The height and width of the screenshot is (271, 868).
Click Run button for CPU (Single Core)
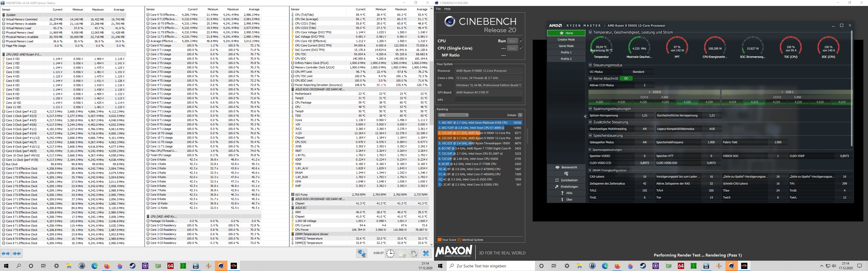[512, 48]
